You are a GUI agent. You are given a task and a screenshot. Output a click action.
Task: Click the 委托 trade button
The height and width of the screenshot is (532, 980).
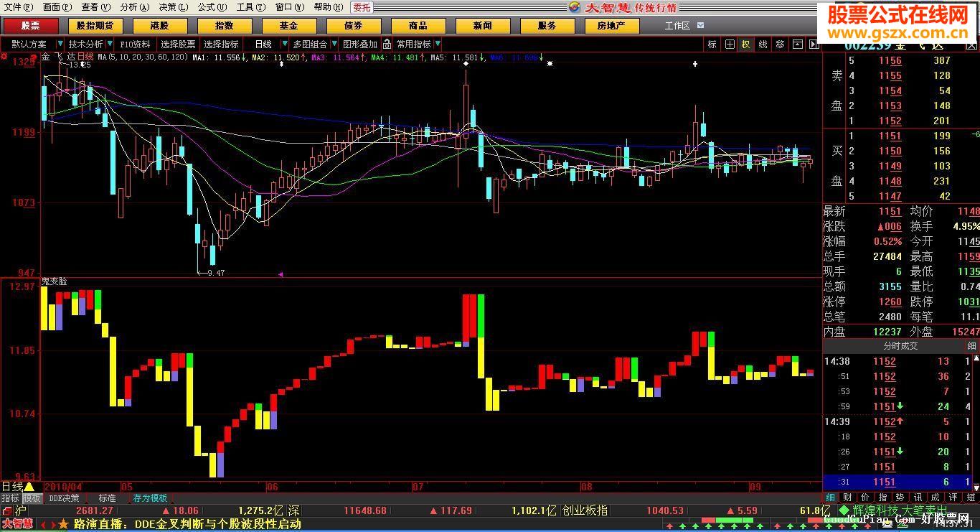pyautogui.click(x=362, y=7)
